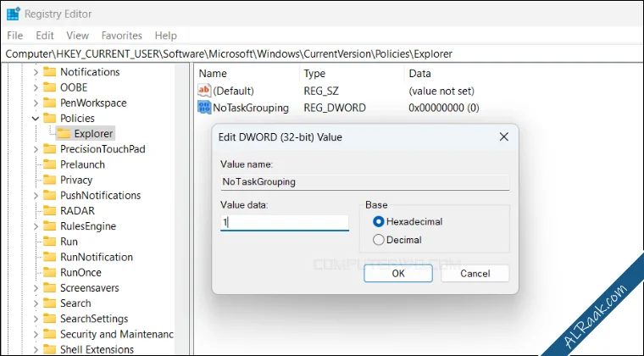
Task: Cancel the Edit DWORD dialog
Action: tap(475, 274)
